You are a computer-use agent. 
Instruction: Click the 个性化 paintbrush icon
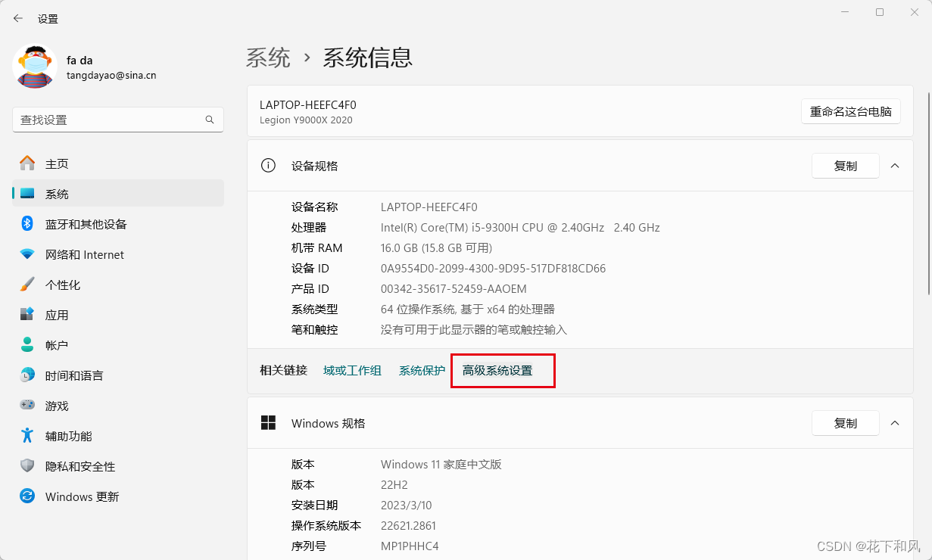click(27, 285)
